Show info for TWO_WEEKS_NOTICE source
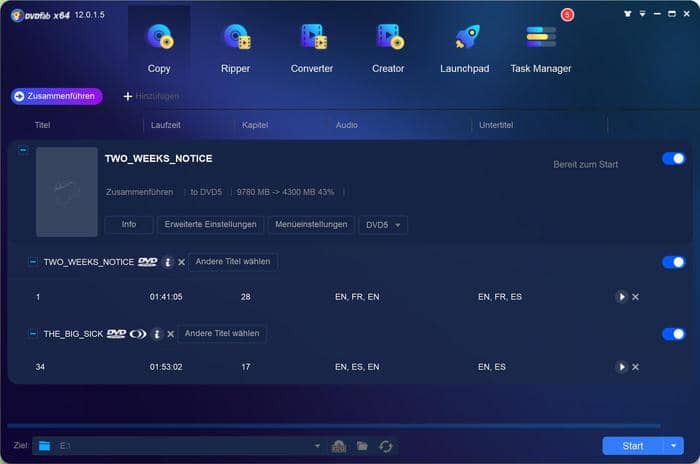This screenshot has width=700, height=464. coord(167,262)
